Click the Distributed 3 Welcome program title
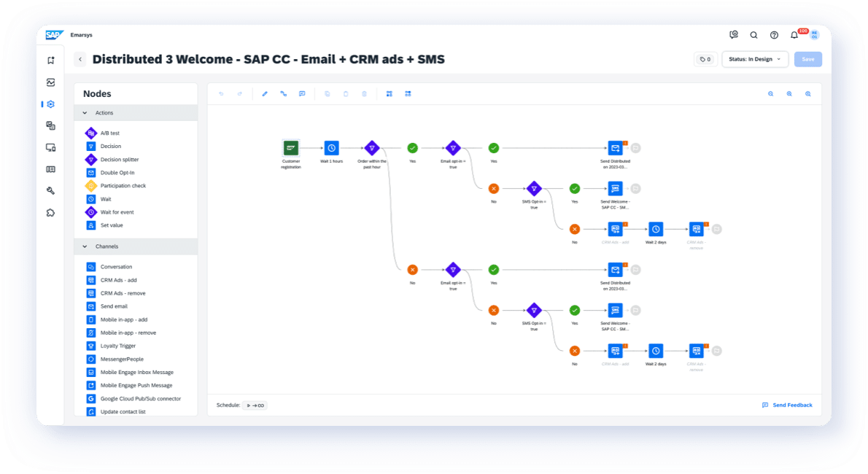868x474 pixels. [x=268, y=59]
